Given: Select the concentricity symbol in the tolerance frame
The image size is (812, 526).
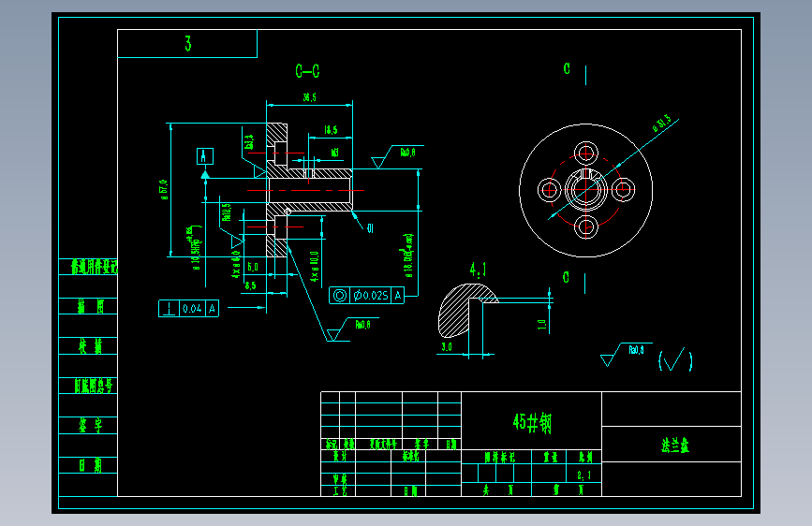Looking at the screenshot, I should (x=340, y=296).
